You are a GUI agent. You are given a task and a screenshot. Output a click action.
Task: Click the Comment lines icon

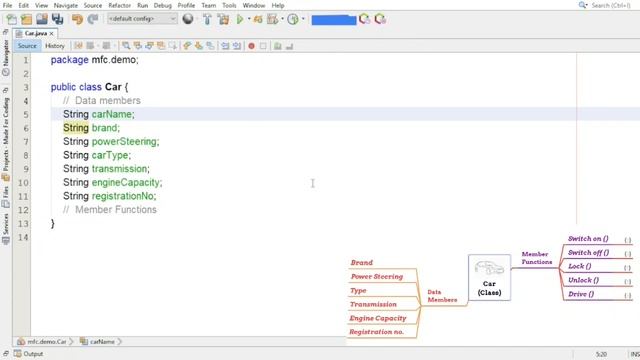coord(278,46)
